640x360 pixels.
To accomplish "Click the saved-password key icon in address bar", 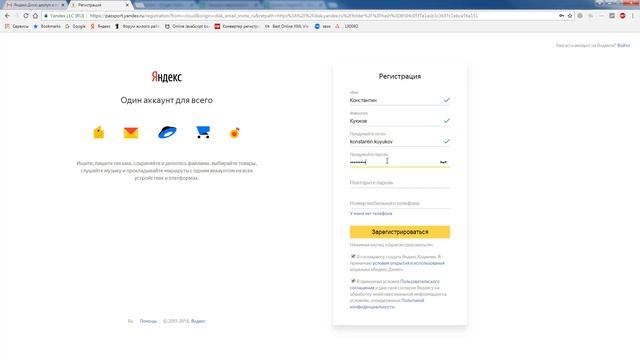I will click(x=561, y=16).
